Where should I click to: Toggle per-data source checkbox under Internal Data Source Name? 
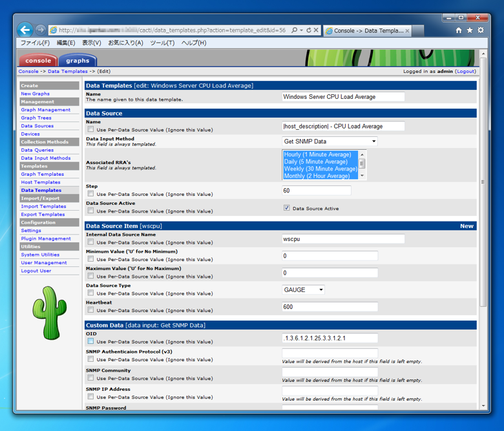(90, 242)
